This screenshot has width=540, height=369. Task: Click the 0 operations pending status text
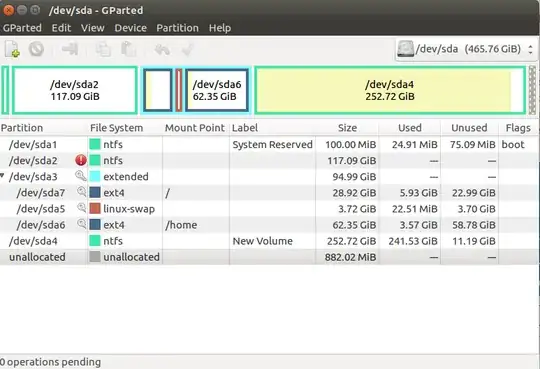coord(50,362)
